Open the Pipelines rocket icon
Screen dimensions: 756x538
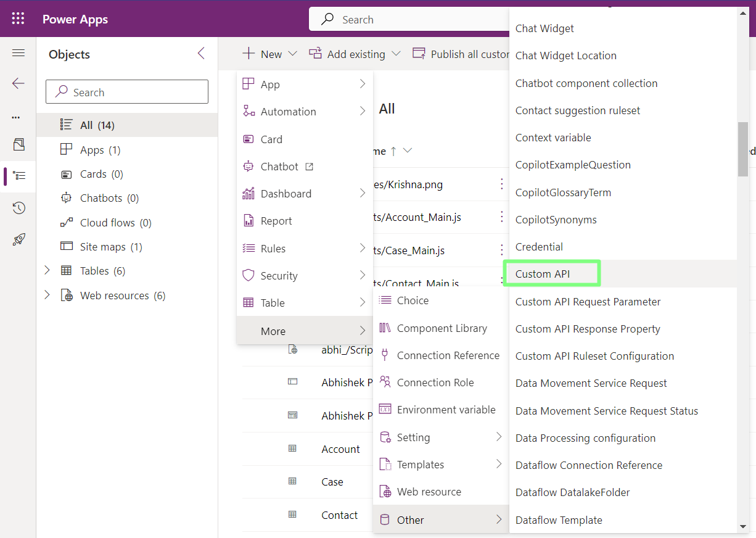(19, 239)
